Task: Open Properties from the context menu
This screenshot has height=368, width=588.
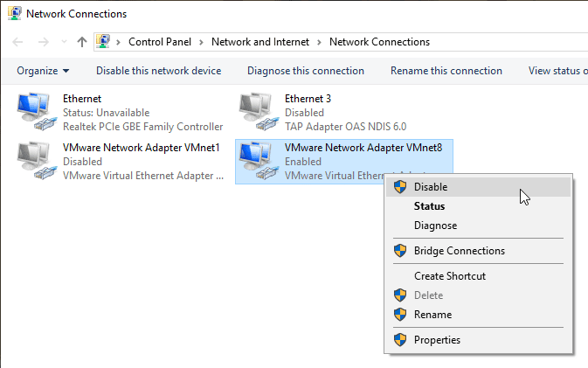Action: tap(478, 340)
